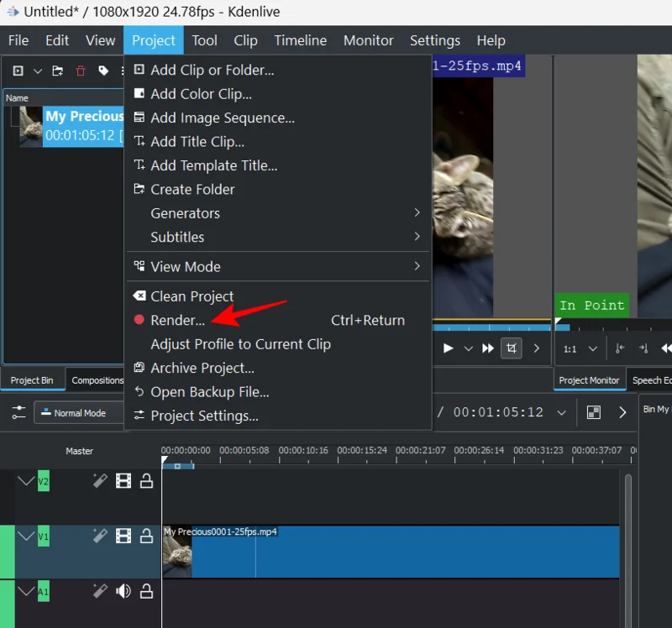Click the rewind icon in project monitor
This screenshot has height=628, width=672.
point(666,348)
